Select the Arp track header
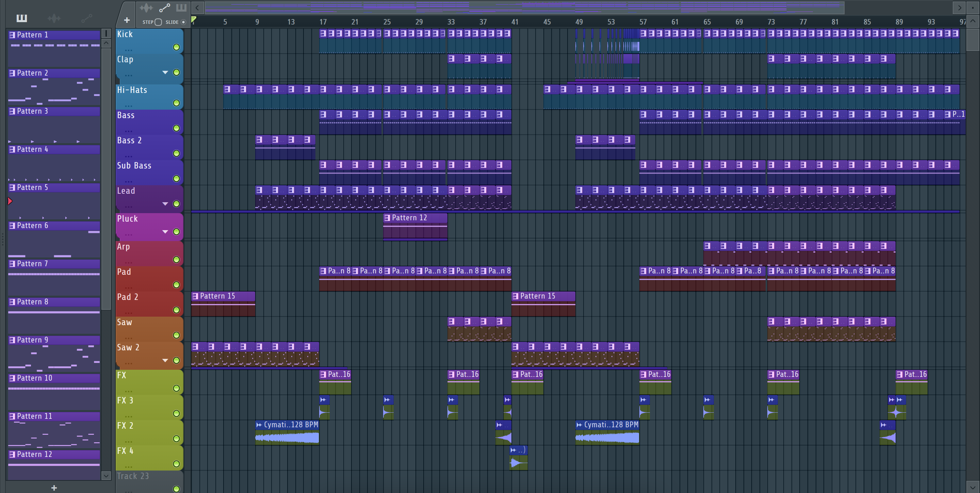The height and width of the screenshot is (493, 980). 149,254
